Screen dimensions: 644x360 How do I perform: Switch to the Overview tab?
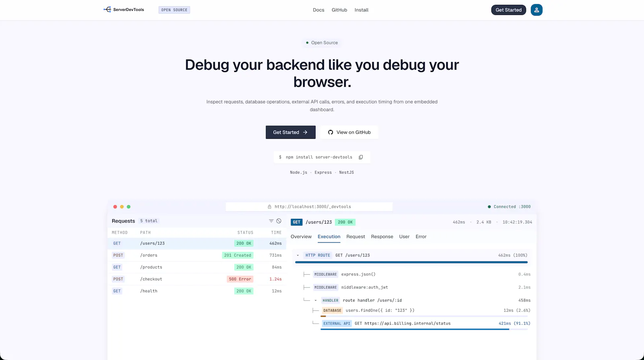coord(301,237)
